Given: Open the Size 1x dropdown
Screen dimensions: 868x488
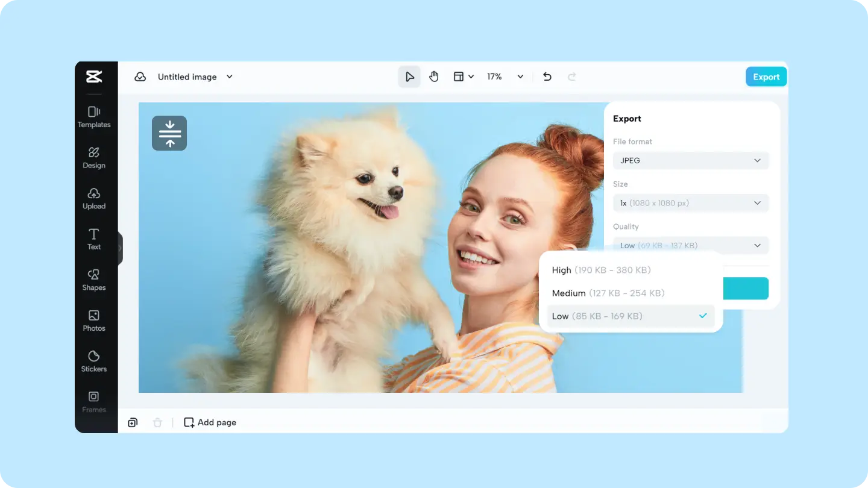Looking at the screenshot, I should pos(691,203).
